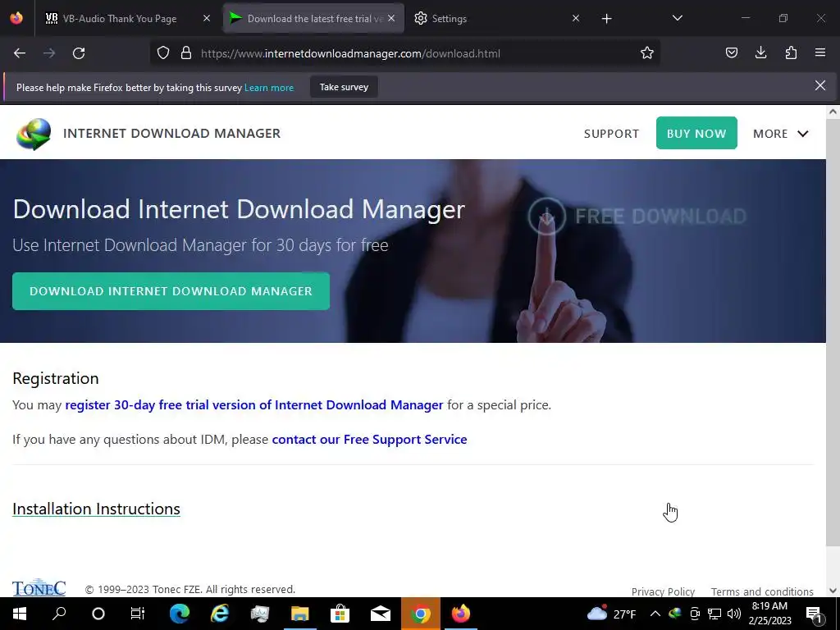This screenshot has width=840, height=630.
Task: List all tabs dropdown arrow
Action: 678,18
